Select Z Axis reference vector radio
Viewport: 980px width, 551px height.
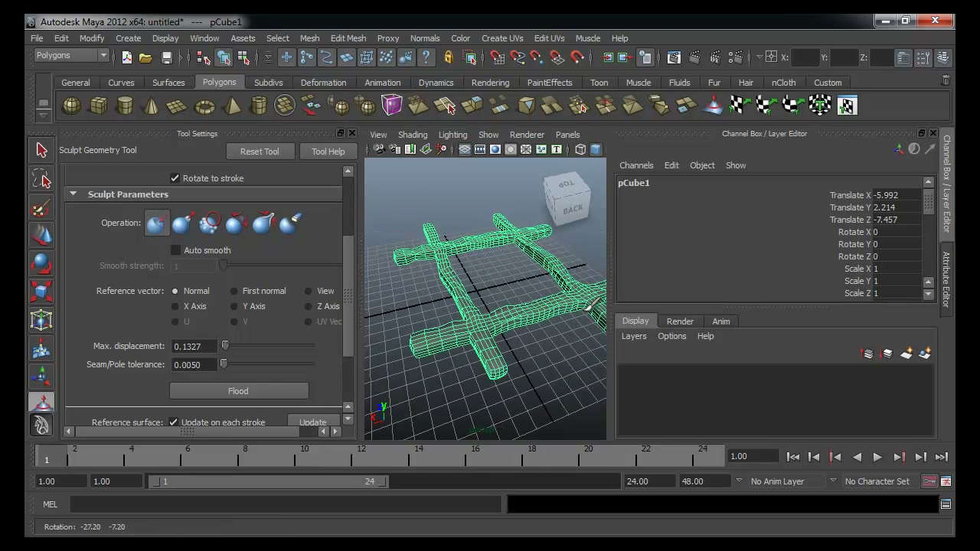(x=308, y=306)
